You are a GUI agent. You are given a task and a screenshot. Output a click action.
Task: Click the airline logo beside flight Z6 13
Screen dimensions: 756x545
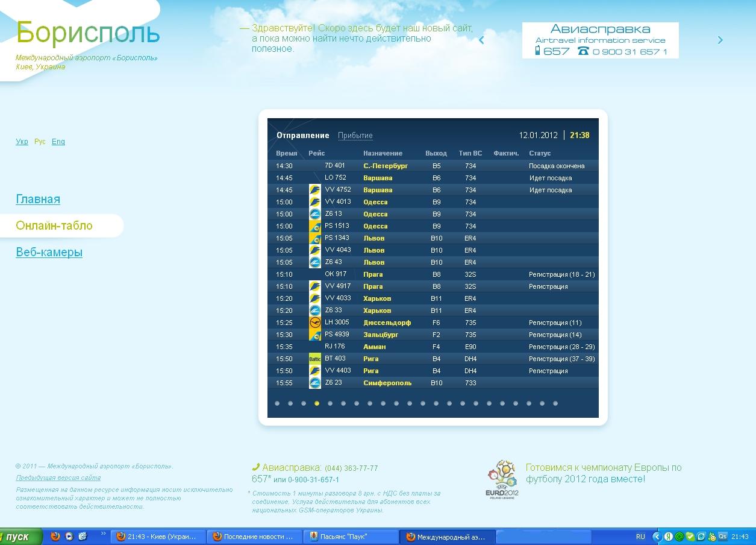314,214
